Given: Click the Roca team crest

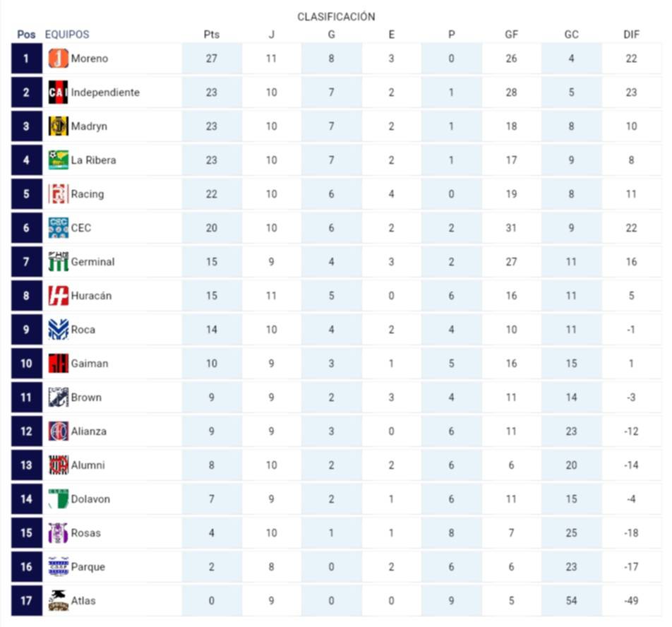Looking at the screenshot, I should click(59, 330).
